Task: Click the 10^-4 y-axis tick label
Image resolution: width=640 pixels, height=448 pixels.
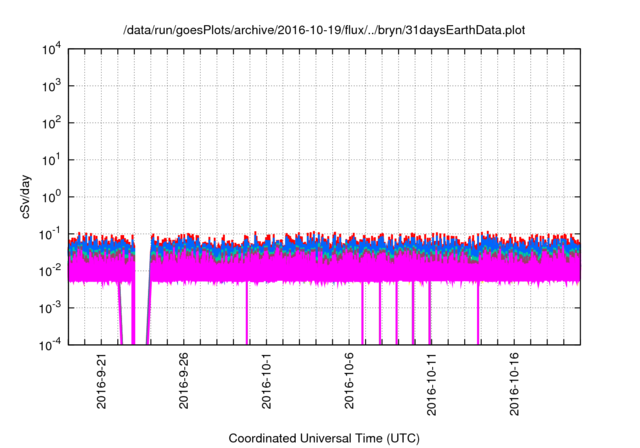Action: coord(51,345)
